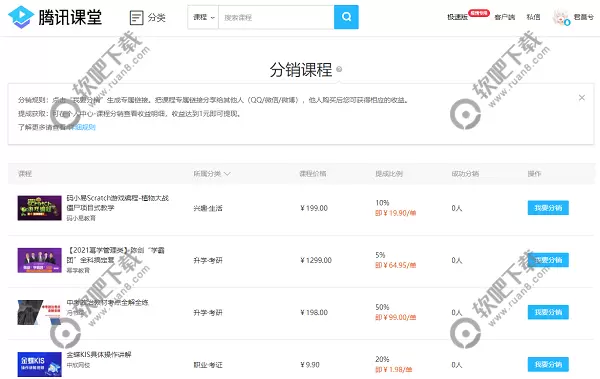Click 职业·考证 category in 金蝶KIS row
The width and height of the screenshot is (600, 379).
208,365
